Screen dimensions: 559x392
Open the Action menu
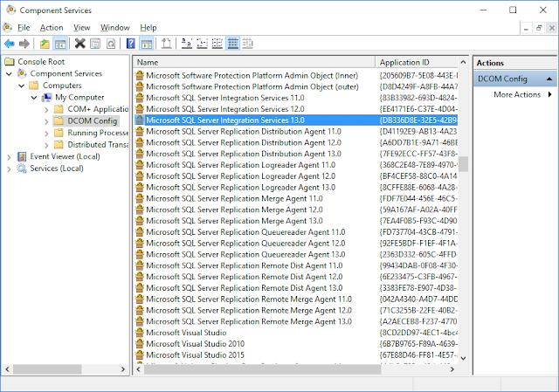coord(52,27)
